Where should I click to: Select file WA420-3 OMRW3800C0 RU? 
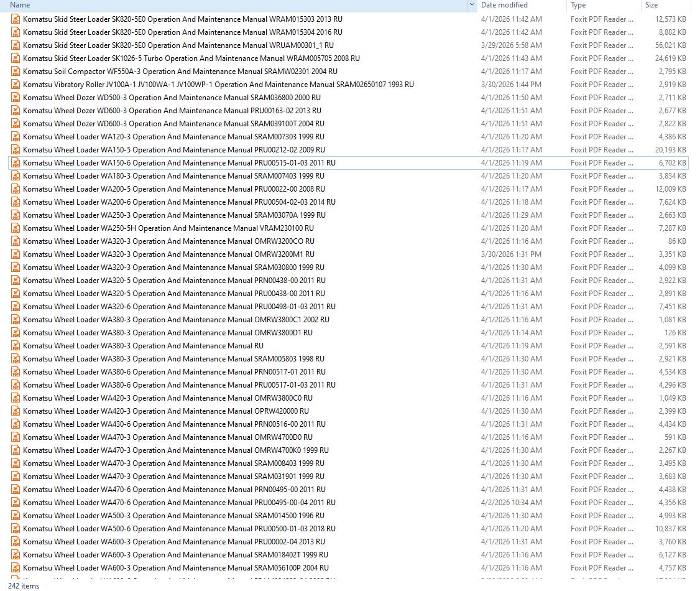pyautogui.click(x=168, y=398)
